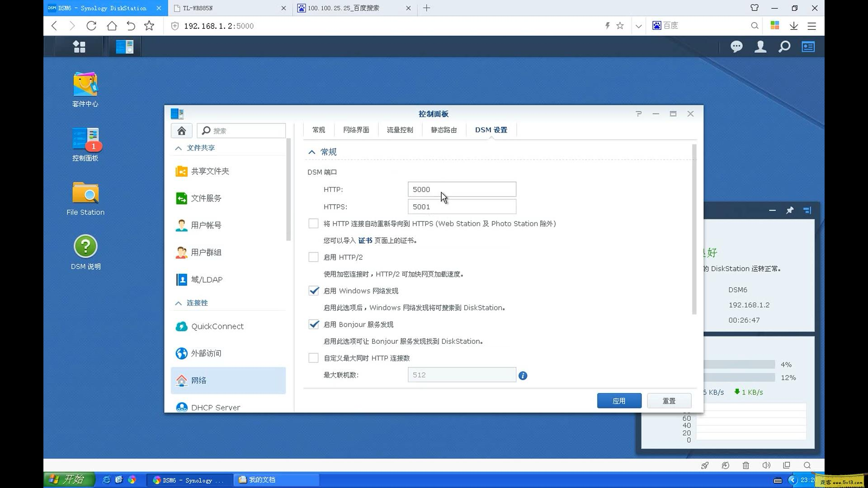Screen dimensions: 868x488
Task: Show the system widget panel icon
Action: 808,46
